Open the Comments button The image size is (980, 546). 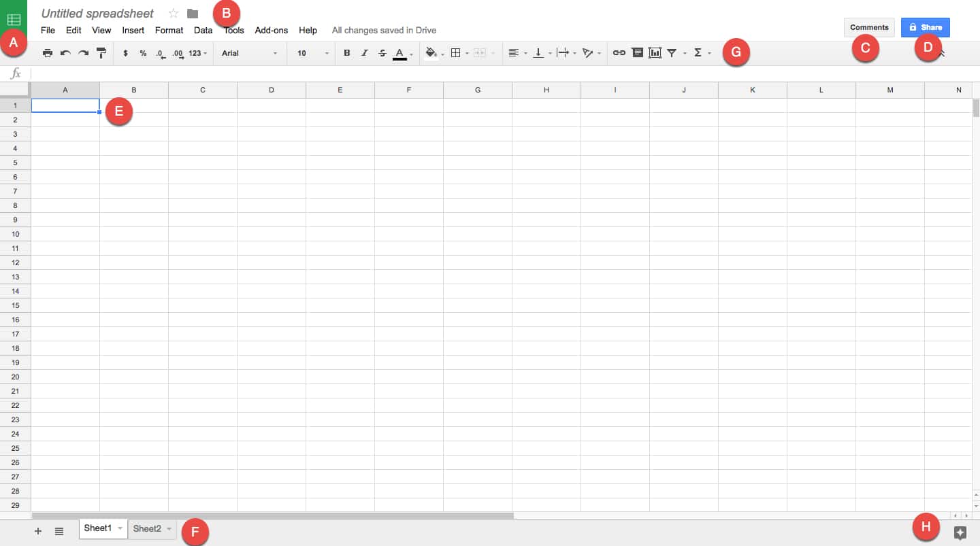pyautogui.click(x=869, y=27)
